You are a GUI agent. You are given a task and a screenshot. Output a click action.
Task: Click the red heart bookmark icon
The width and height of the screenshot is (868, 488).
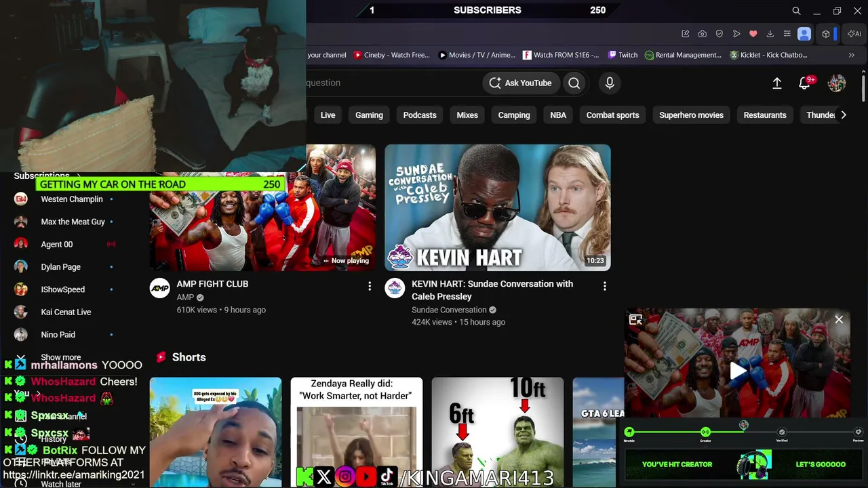coord(753,34)
